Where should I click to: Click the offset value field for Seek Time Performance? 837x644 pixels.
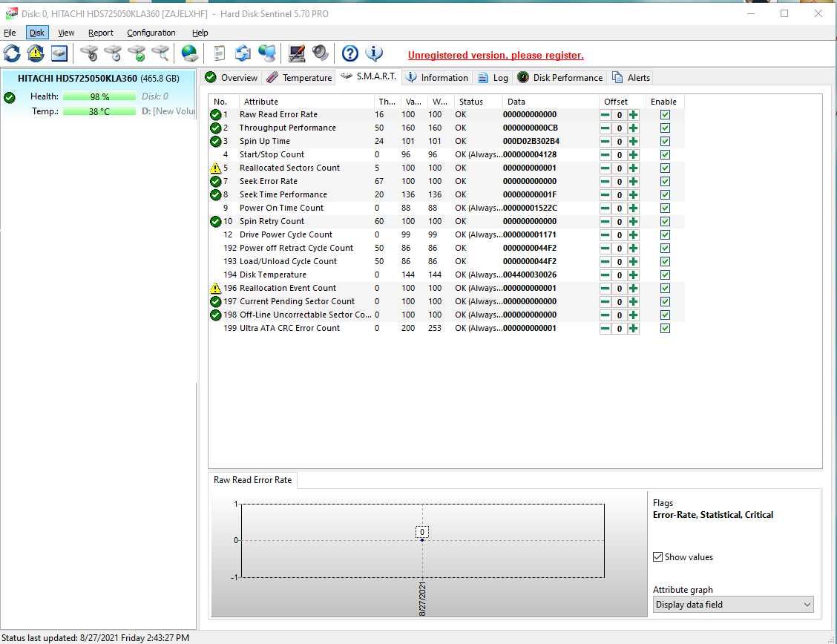619,194
